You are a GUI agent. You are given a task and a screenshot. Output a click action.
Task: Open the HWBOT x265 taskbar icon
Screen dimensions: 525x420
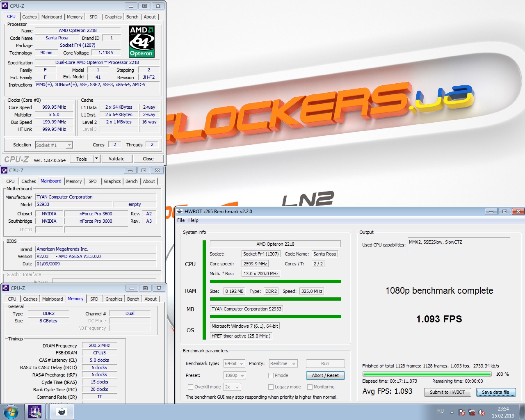pyautogui.click(x=62, y=412)
